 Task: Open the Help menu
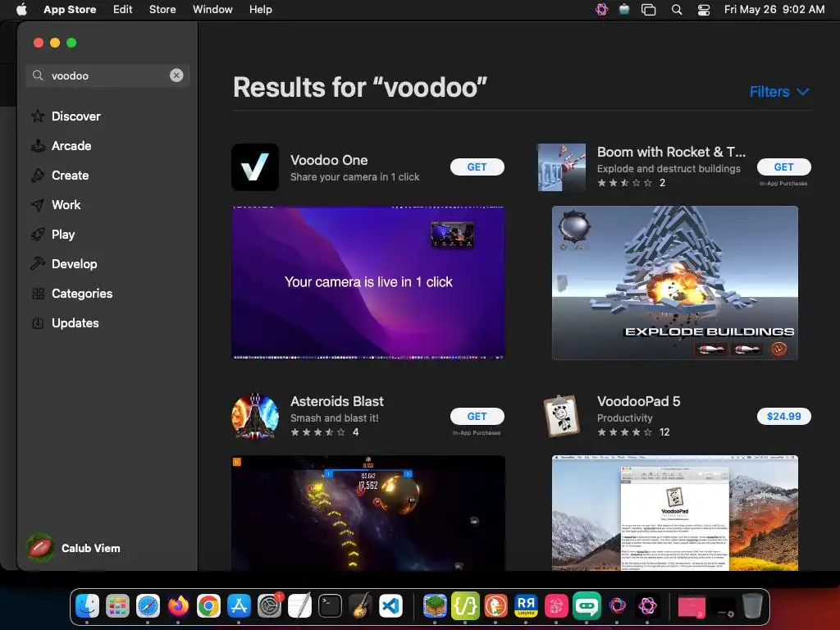(260, 9)
